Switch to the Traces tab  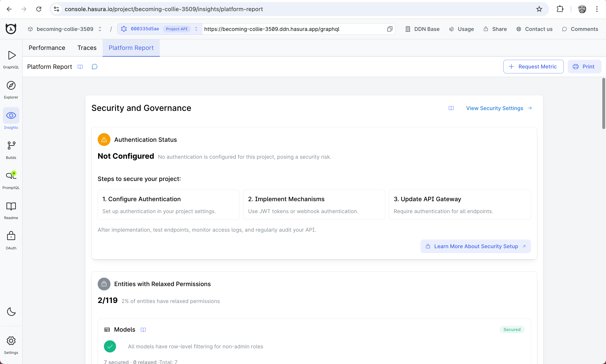[87, 48]
